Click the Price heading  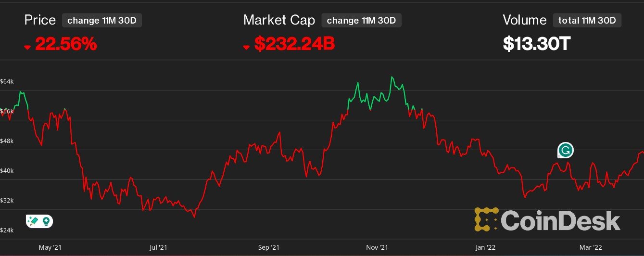(40, 20)
